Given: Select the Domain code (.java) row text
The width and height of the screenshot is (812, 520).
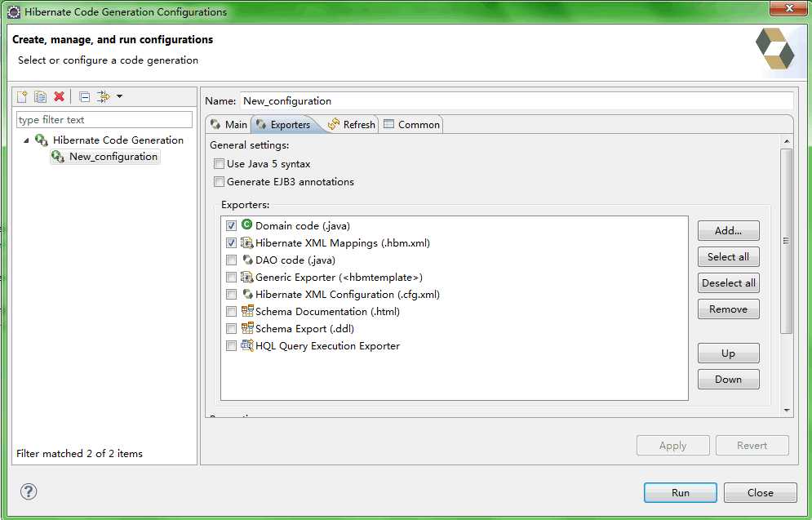Looking at the screenshot, I should [x=303, y=226].
